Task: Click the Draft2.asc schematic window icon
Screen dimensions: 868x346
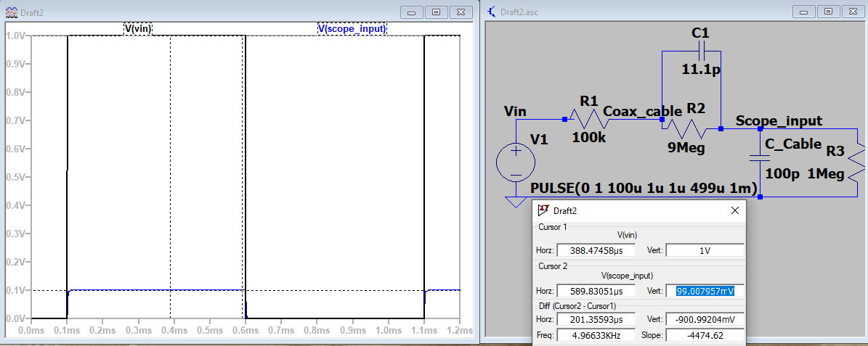Action: pos(492,12)
